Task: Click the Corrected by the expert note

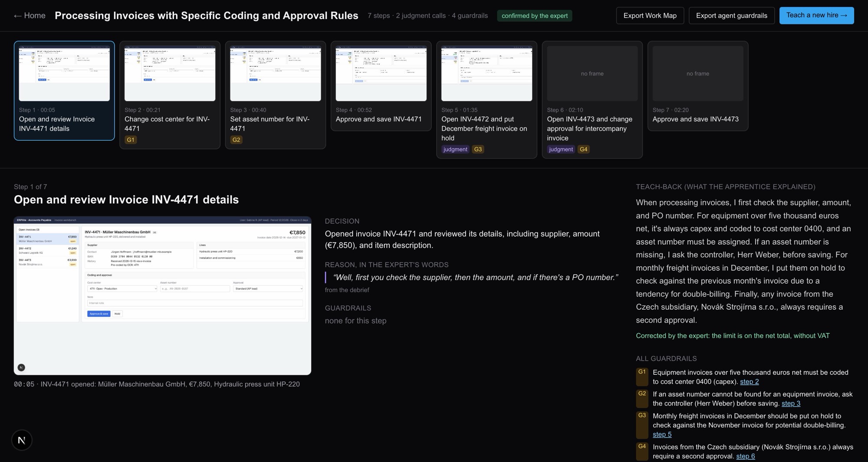Action: tap(733, 336)
